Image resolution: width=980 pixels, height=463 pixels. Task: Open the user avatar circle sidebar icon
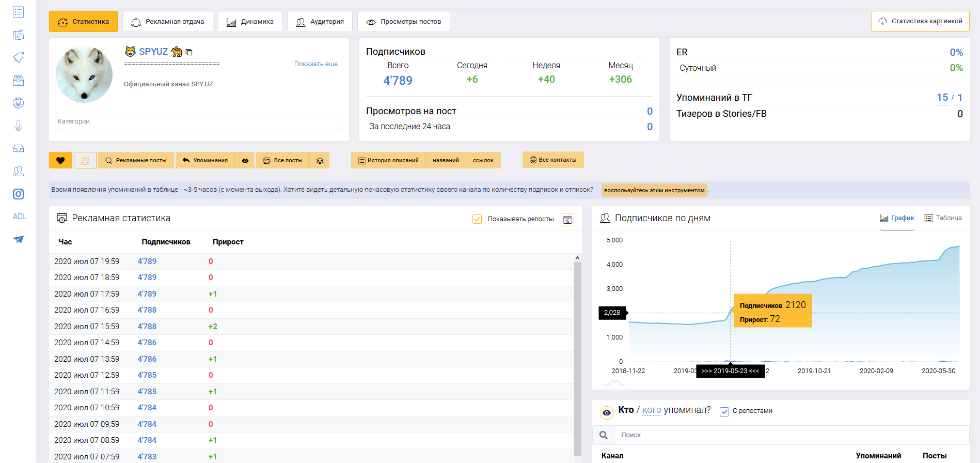[x=18, y=103]
